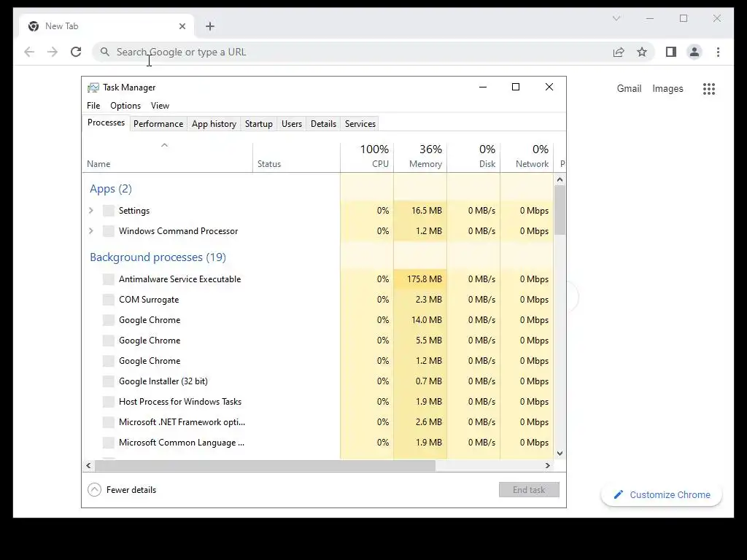
Task: Expand the Windows Command Processor entry
Action: [91, 231]
